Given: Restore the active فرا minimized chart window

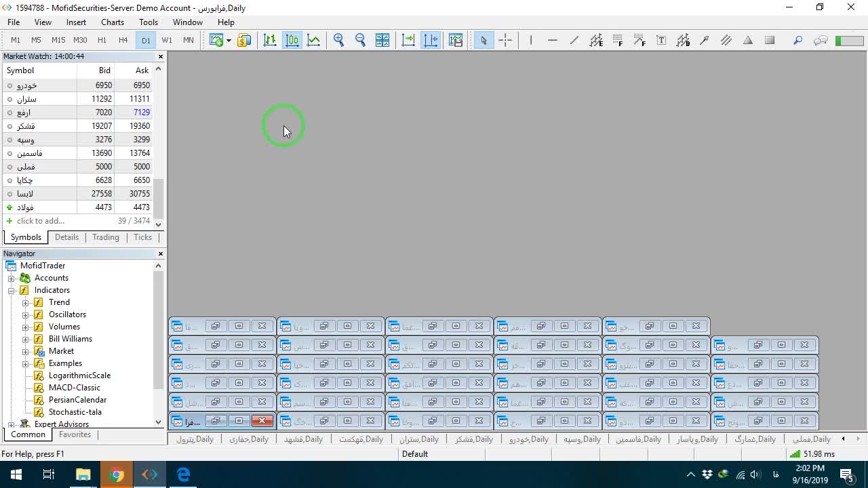Looking at the screenshot, I should click(x=216, y=421).
